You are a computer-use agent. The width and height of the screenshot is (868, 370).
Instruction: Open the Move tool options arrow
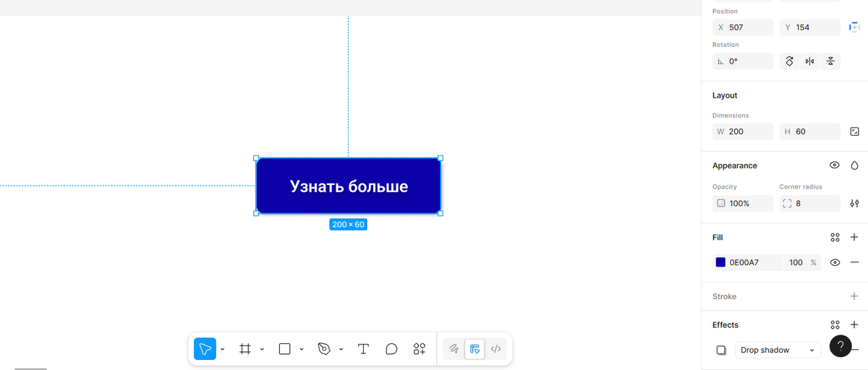(222, 349)
